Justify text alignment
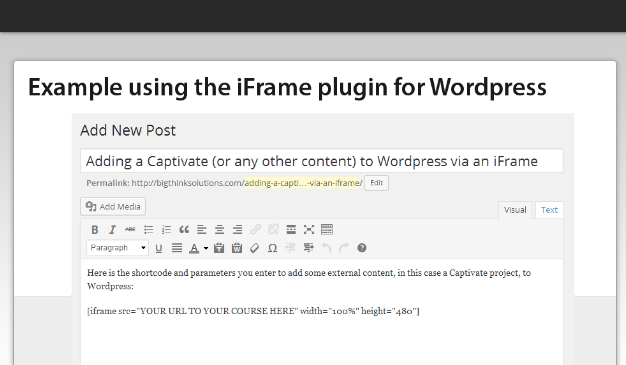Screen dimensions: 626x365 176,248
